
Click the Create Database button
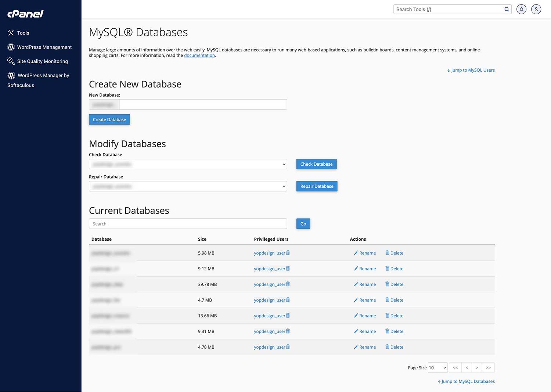[x=109, y=119]
